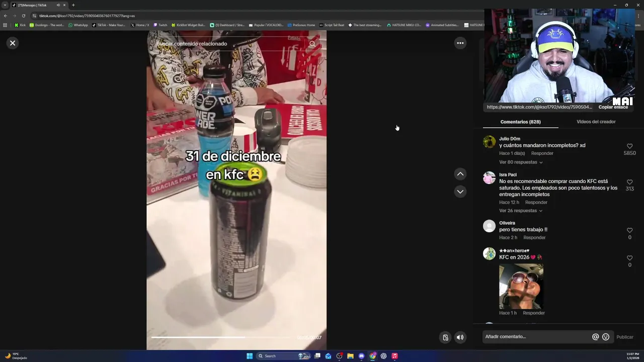Image resolution: width=644 pixels, height=362 pixels.
Task: Open the emoji picker in comment box
Action: coord(606,337)
